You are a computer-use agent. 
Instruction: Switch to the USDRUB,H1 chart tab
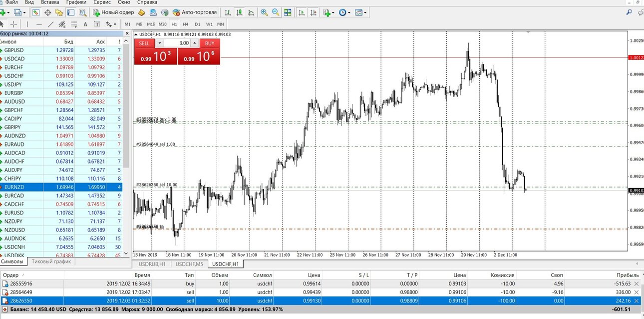(x=152, y=264)
